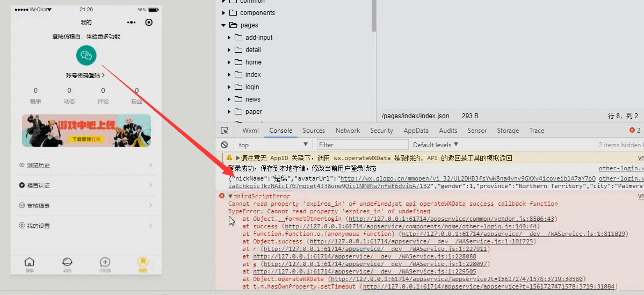
Task: Expand the components folder arrow
Action: pyautogui.click(x=223, y=13)
